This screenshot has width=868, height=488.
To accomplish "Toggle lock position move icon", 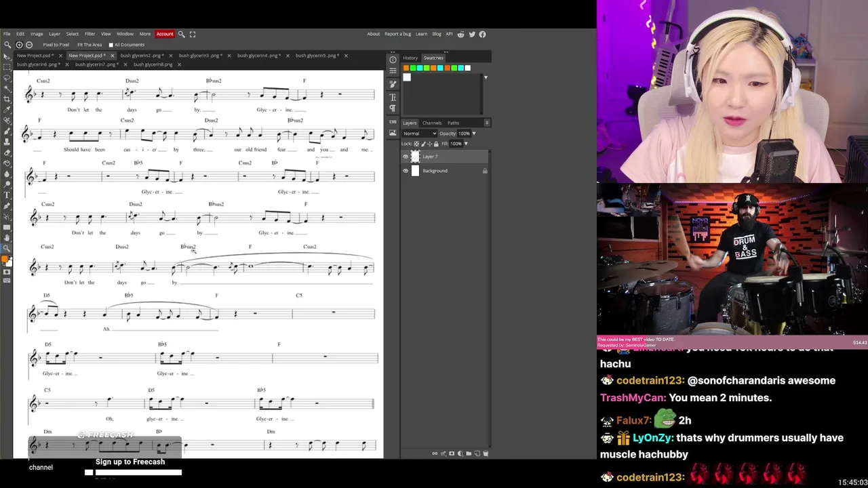I will click(430, 144).
